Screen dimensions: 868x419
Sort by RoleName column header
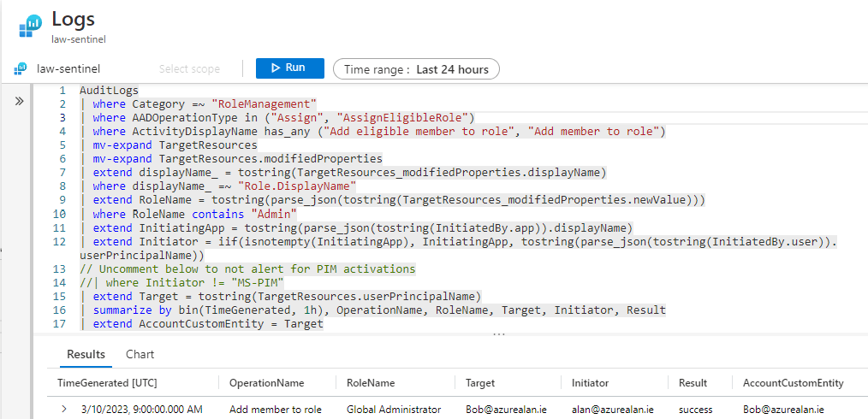click(371, 382)
